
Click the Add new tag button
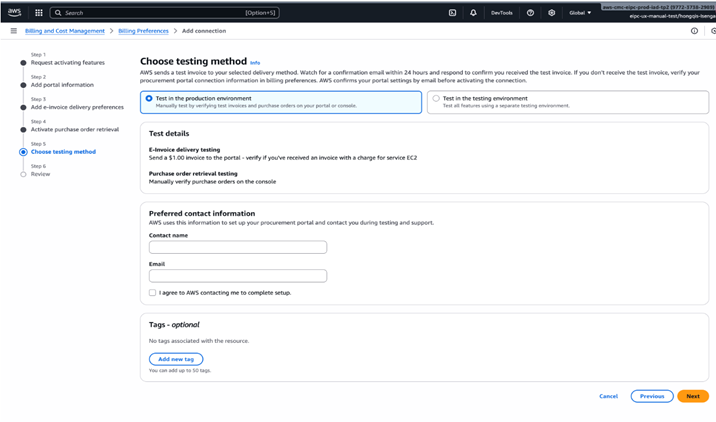pos(175,359)
